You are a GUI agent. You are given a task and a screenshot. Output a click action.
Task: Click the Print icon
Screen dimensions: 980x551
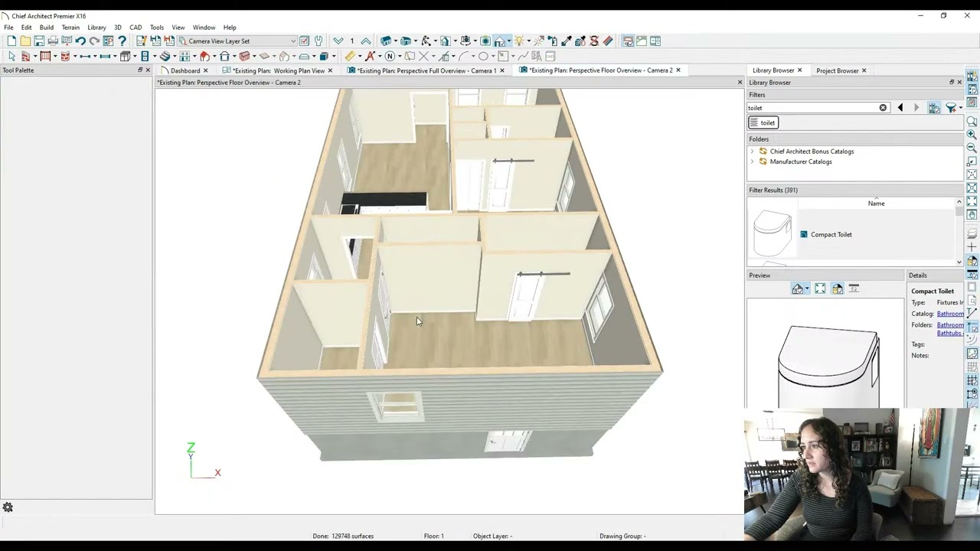tap(53, 41)
